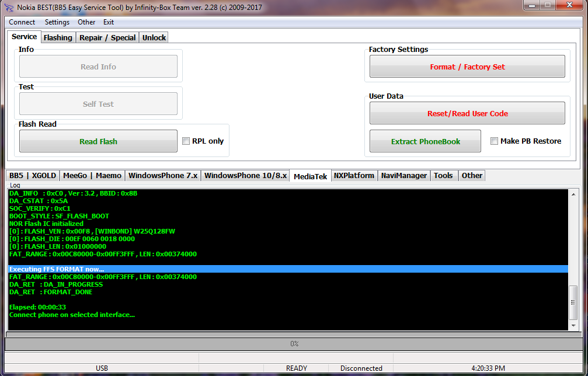Open the NaviManager tab
Image resolution: width=588 pixels, height=376 pixels.
(404, 175)
